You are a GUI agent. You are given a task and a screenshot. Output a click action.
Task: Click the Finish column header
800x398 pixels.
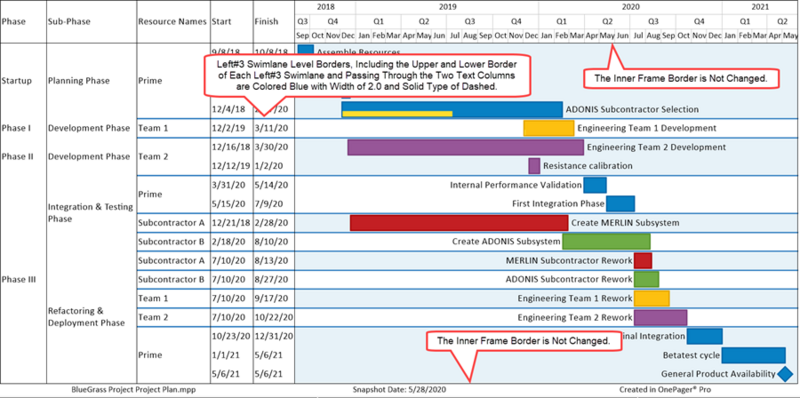point(267,22)
